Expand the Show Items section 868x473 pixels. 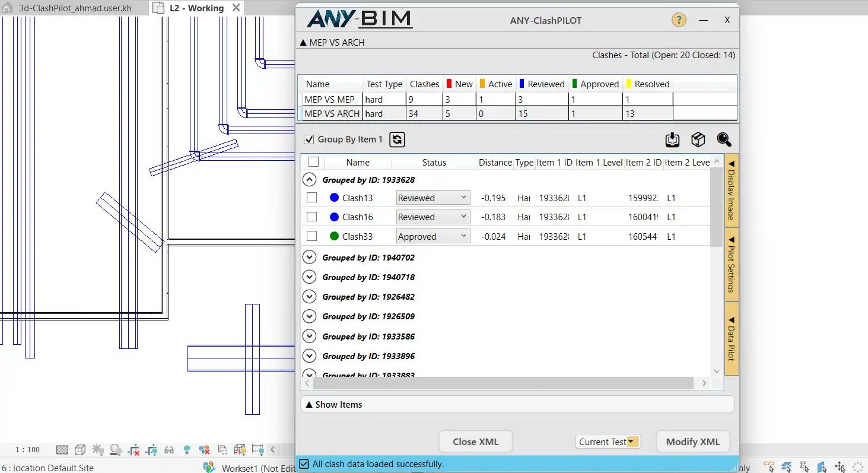tap(517, 404)
